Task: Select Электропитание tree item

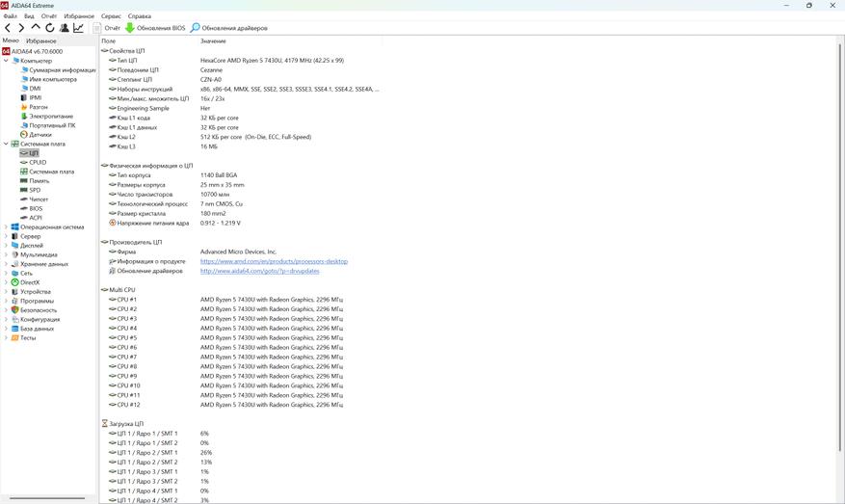Action: point(46,116)
